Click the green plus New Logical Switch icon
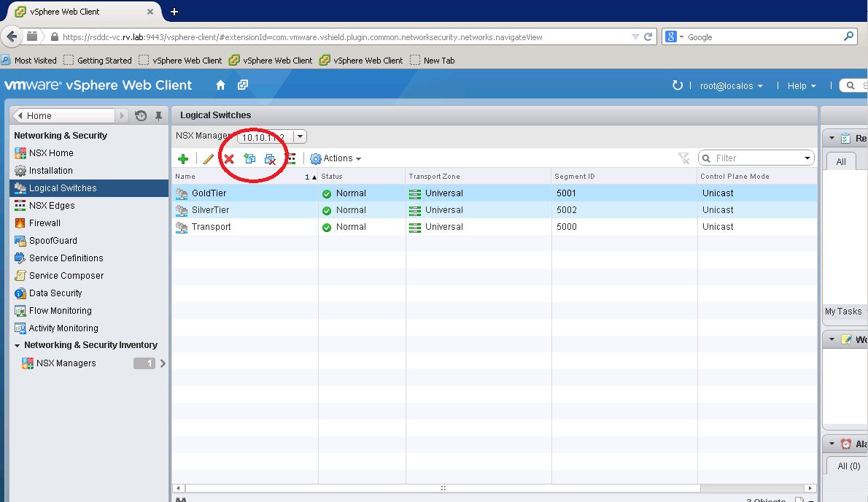This screenshot has width=868, height=502. click(x=183, y=158)
